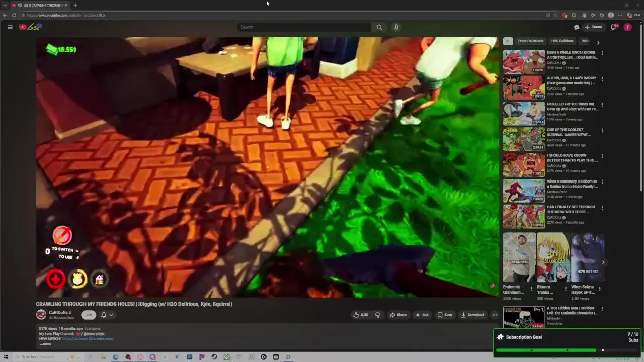Screen dimensions: 644x362
Task: Click the video player to pause
Action: (x=268, y=167)
